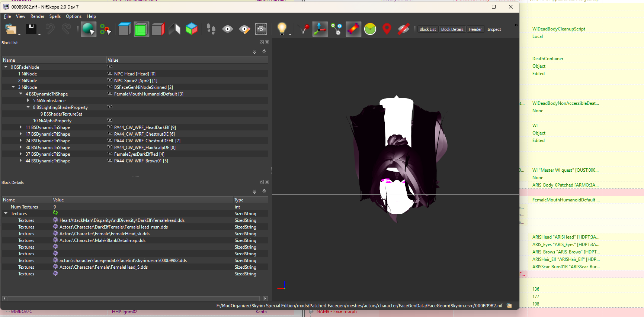Switch to Front view green cube
Viewport: 644px width, 317px height.
click(141, 29)
